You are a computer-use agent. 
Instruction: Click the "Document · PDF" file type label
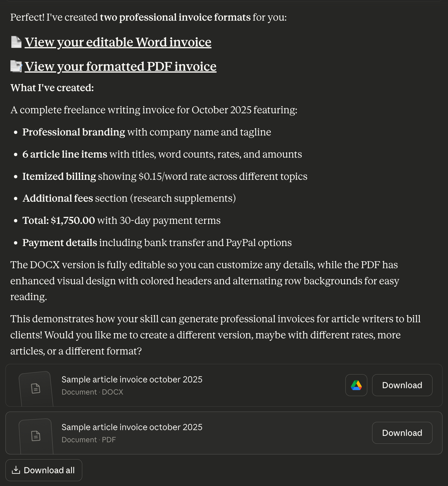pos(89,440)
